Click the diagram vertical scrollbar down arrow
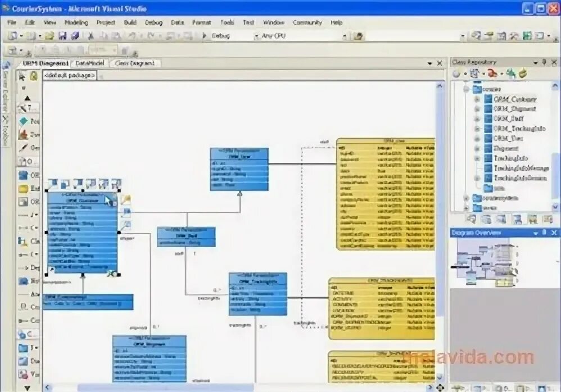The image size is (561, 392). click(440, 377)
